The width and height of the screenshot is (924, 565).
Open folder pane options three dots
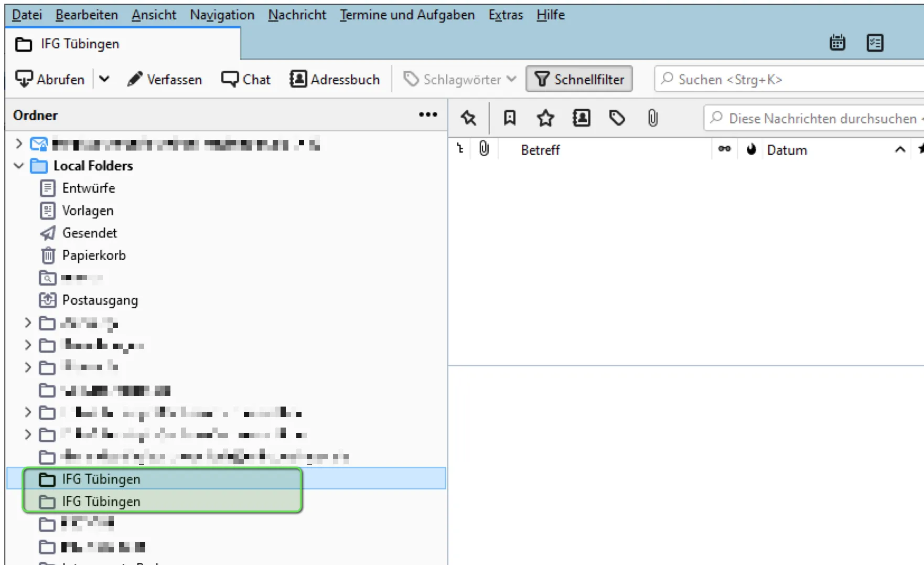tap(428, 114)
